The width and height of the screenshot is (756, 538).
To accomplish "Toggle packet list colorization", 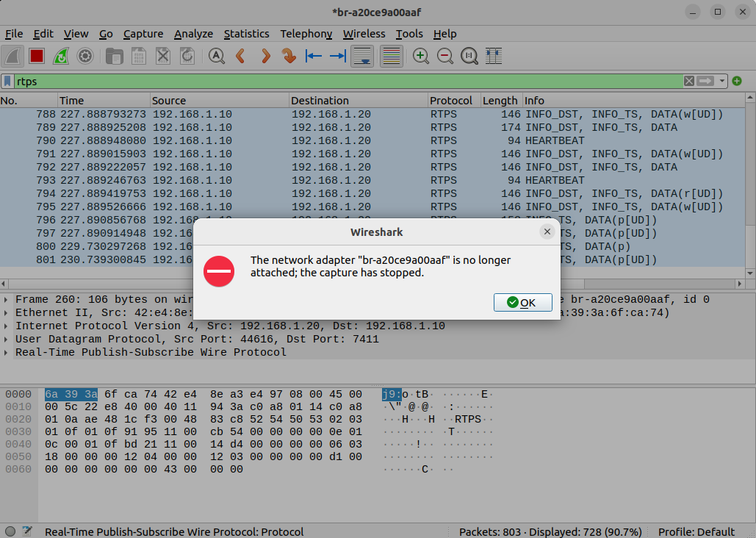I will [391, 57].
